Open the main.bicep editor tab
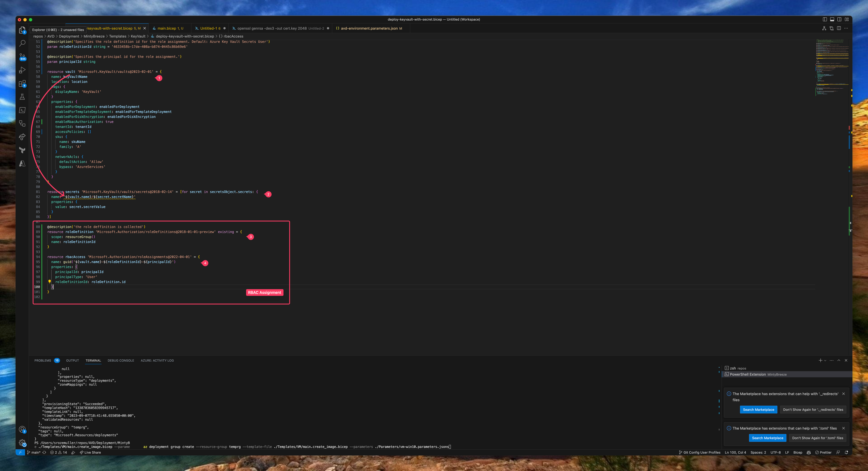 tap(167, 28)
